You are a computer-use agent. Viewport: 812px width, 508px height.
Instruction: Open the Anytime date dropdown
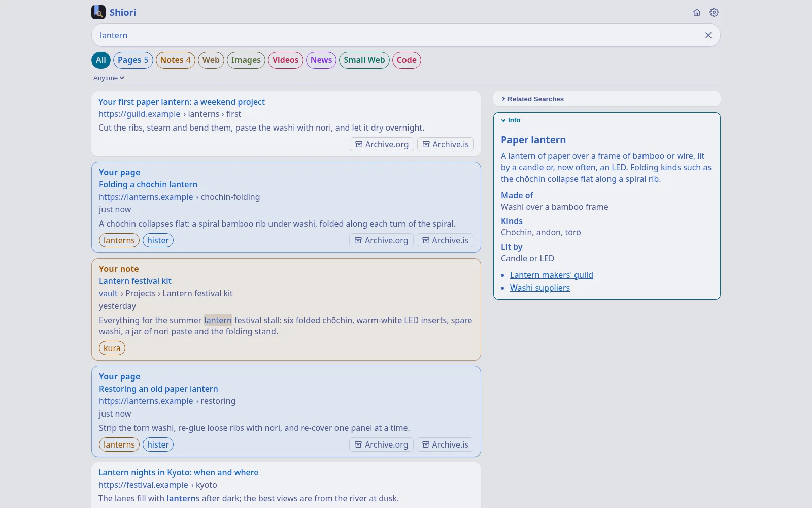tap(109, 78)
